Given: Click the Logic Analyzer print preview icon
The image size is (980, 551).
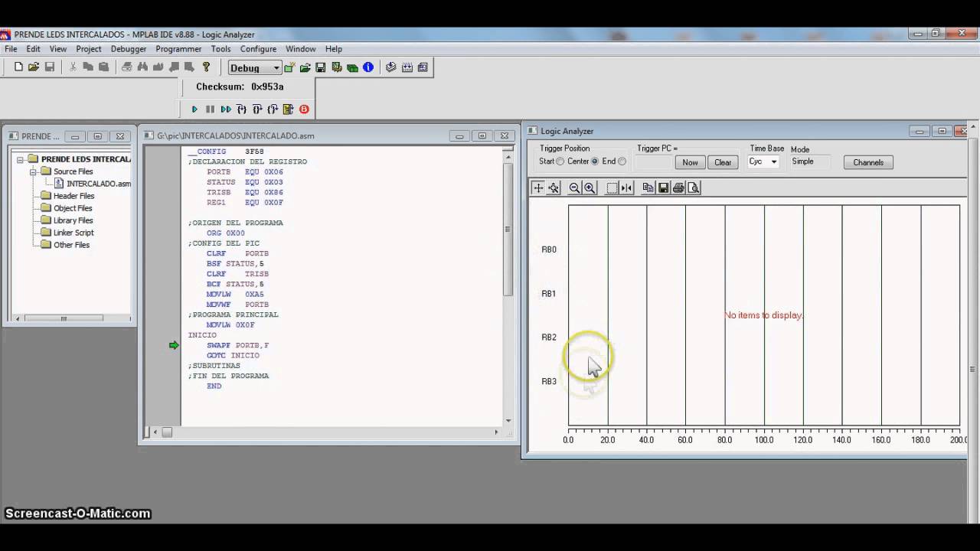Looking at the screenshot, I should [694, 187].
